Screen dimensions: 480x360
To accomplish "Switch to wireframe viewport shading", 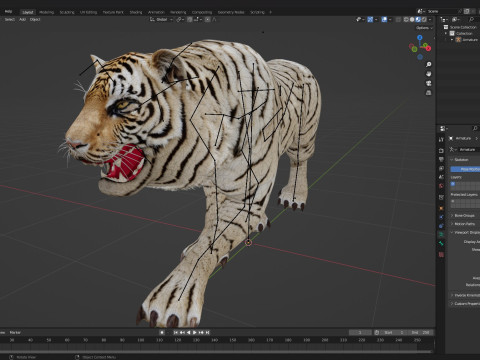I will point(406,20).
